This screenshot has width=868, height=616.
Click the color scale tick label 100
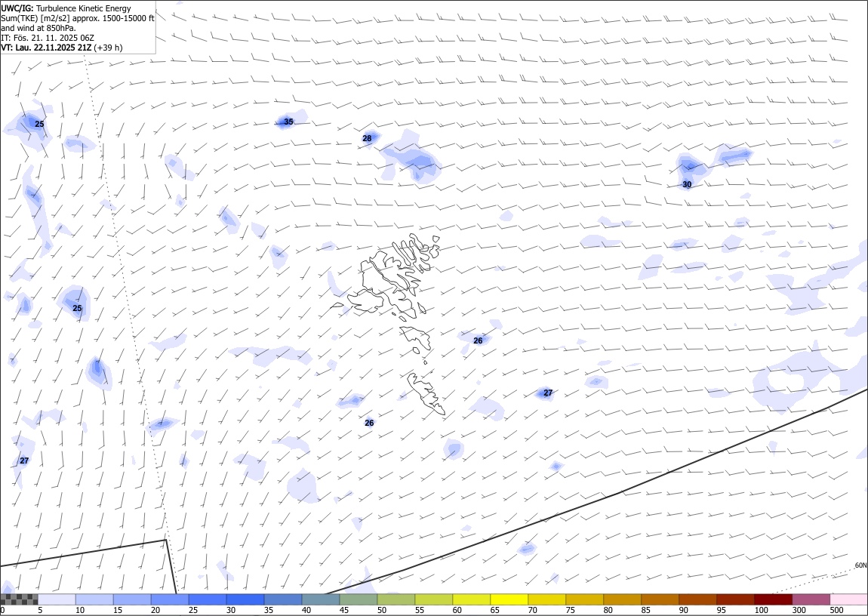pyautogui.click(x=761, y=610)
